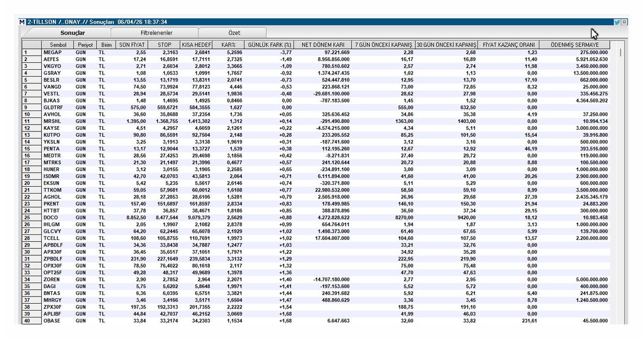Click the VKGYO symbol cell
This screenshot has height=339, width=644.
58,67
